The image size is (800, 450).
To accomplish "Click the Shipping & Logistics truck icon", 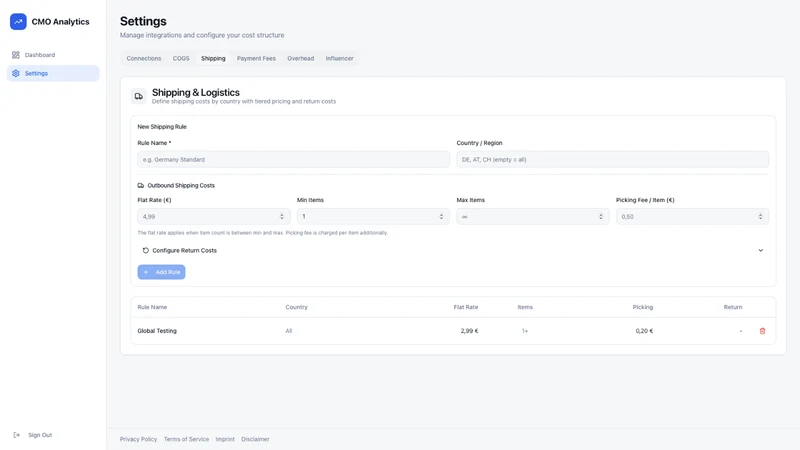I will 139,96.
